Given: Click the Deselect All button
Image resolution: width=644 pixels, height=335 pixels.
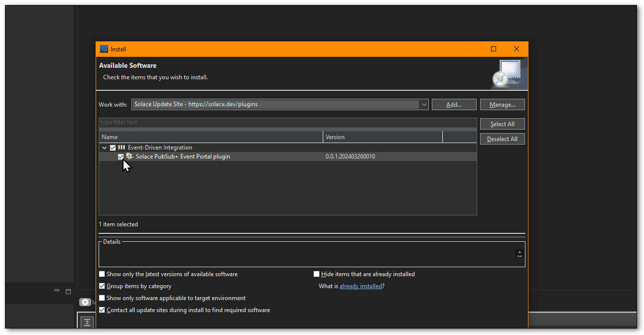Looking at the screenshot, I should [502, 139].
